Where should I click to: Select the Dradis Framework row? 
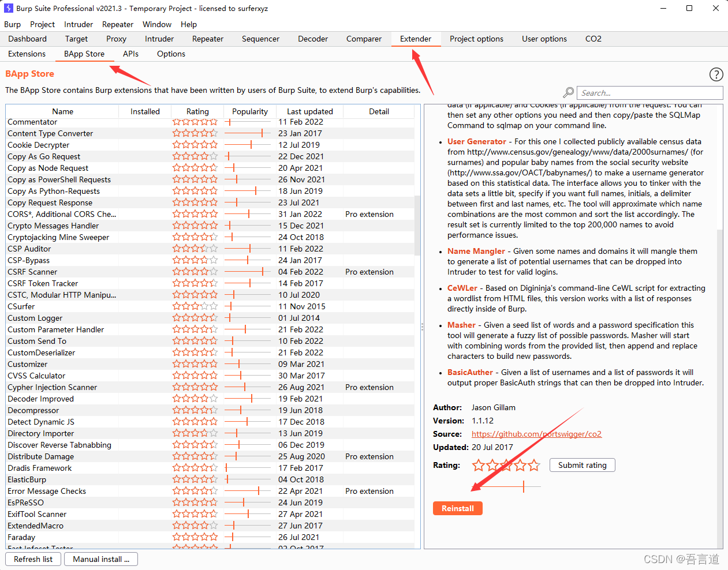[210, 468]
